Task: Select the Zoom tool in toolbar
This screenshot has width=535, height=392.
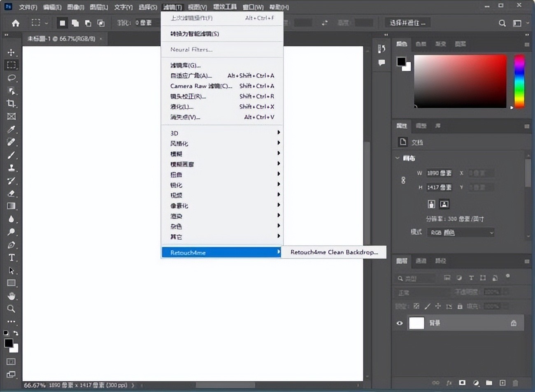Action: click(x=11, y=308)
